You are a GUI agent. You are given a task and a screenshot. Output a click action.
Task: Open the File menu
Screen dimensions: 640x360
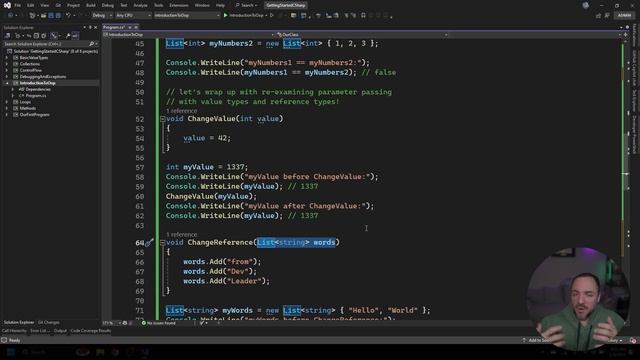click(18, 5)
